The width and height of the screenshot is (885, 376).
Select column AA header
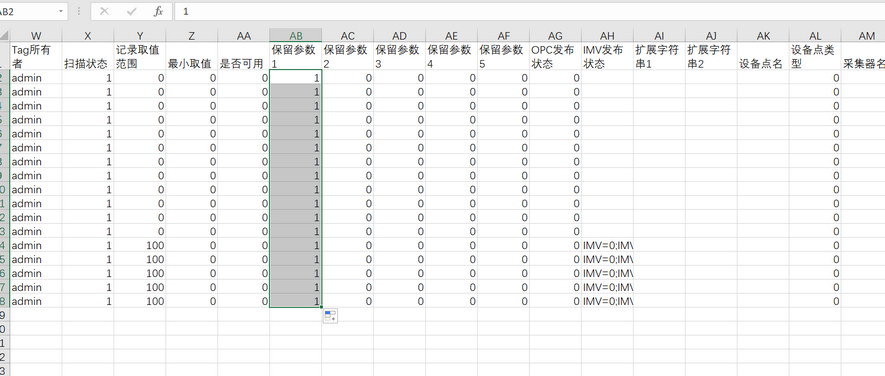tap(243, 36)
